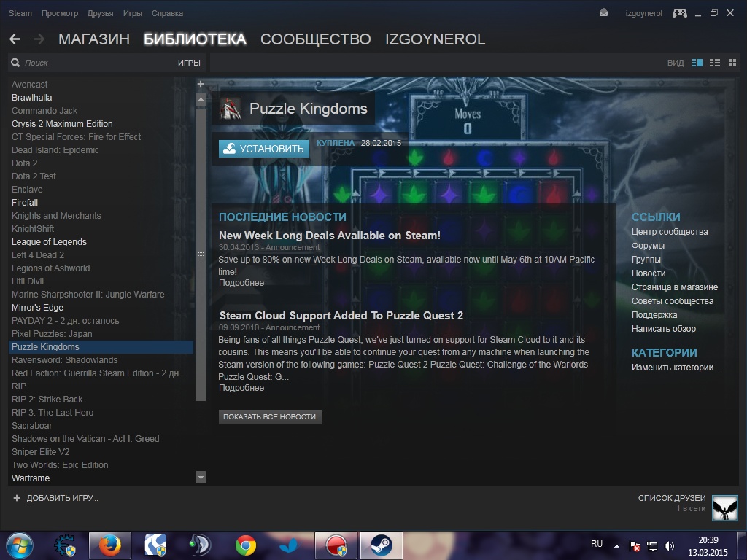Click Написать обзор link
Screen dimensions: 747x560
[x=664, y=329]
